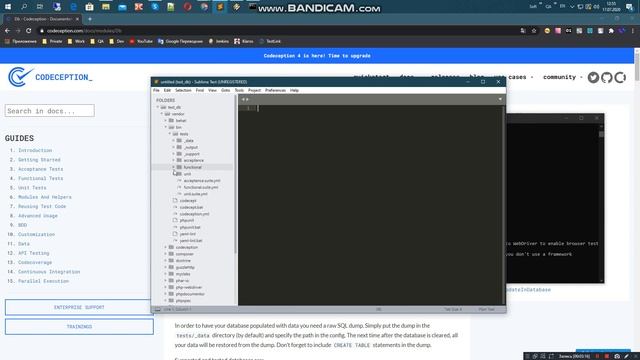Open unit.suite.yml file
Viewport: 640px width, 360px height.
point(196,194)
